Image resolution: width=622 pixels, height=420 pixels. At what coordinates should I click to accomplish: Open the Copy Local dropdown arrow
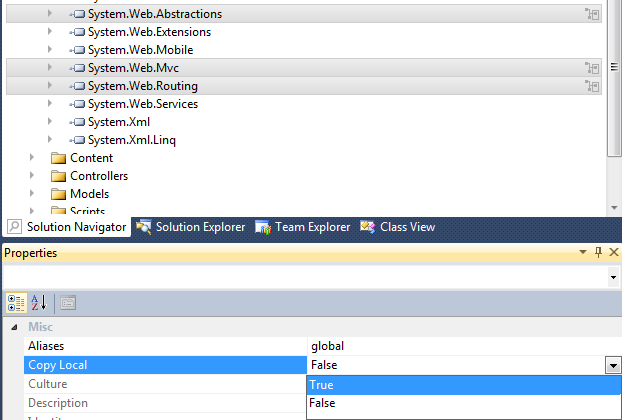click(x=613, y=365)
